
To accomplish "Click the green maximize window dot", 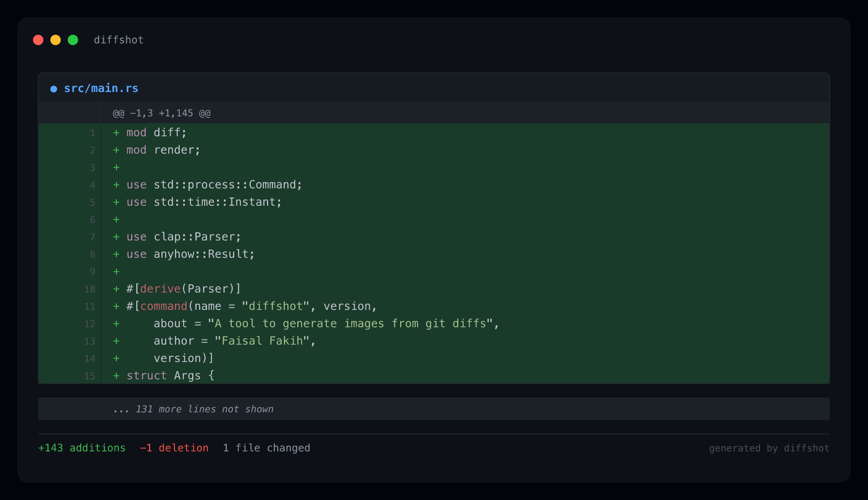I will pos(73,40).
